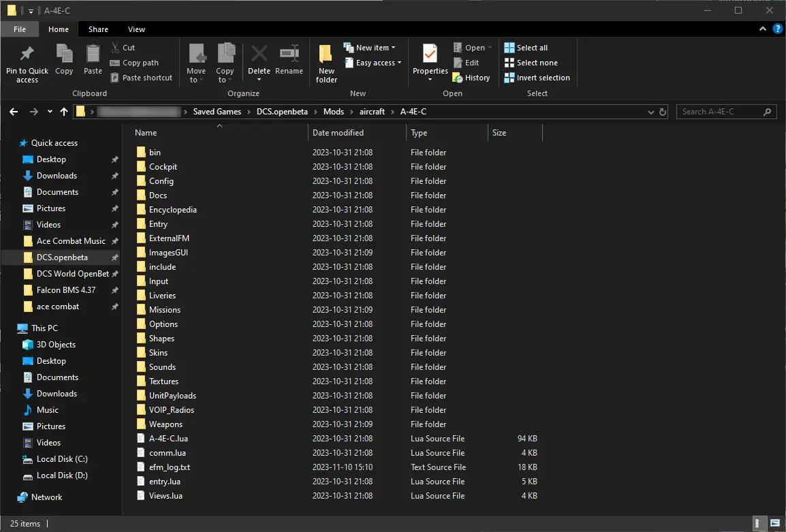Switch to details view icon in status bar
Screen dimensions: 786x532
coord(760,523)
